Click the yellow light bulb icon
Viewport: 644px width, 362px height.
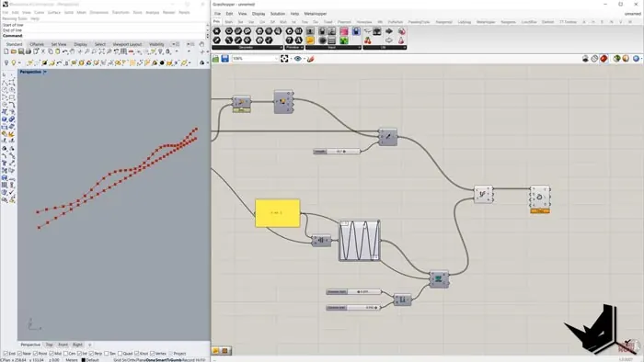tap(14, 62)
